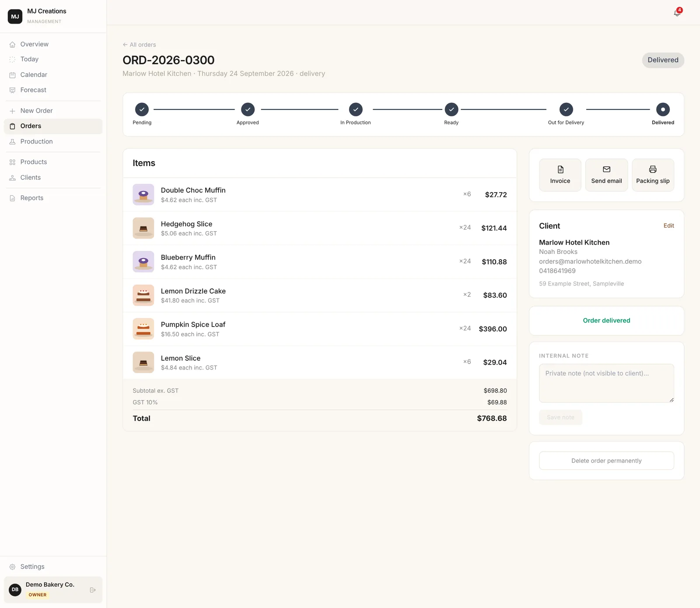Image resolution: width=700 pixels, height=608 pixels.
Task: Click the Pending step checkmark circle
Action: pos(142,109)
